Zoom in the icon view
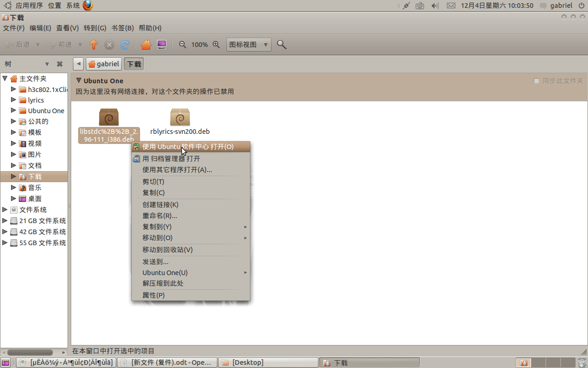Image resolution: width=588 pixels, height=368 pixels. pyautogui.click(x=216, y=45)
